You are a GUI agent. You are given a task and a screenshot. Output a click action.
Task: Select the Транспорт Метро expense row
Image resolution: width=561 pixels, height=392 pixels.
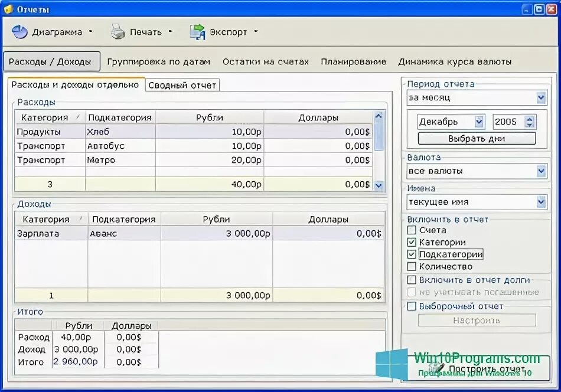point(193,160)
